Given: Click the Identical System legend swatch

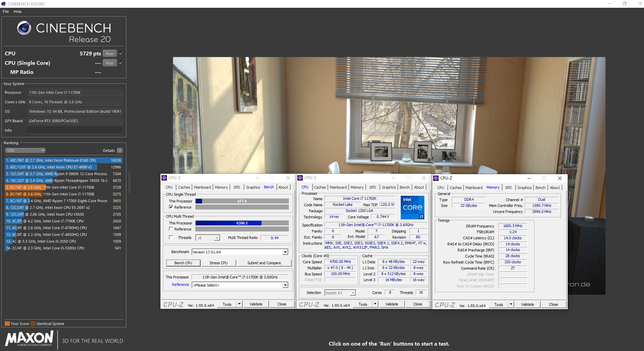Looking at the screenshot, I should click(33, 323).
